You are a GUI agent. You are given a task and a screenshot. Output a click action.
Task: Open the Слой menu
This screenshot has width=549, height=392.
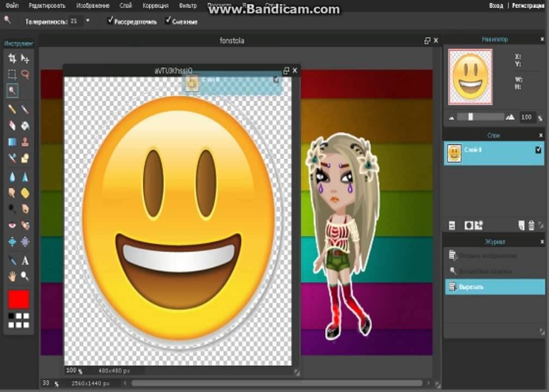pyautogui.click(x=126, y=5)
